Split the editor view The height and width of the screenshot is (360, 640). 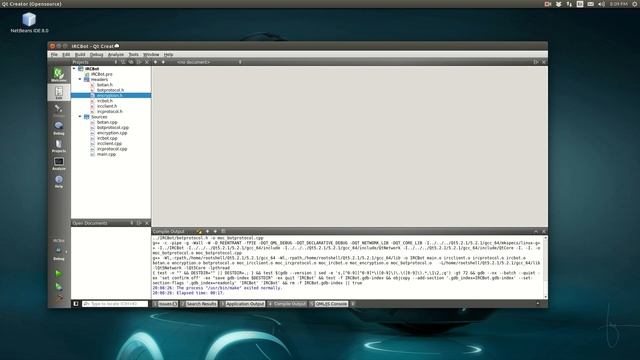point(536,62)
